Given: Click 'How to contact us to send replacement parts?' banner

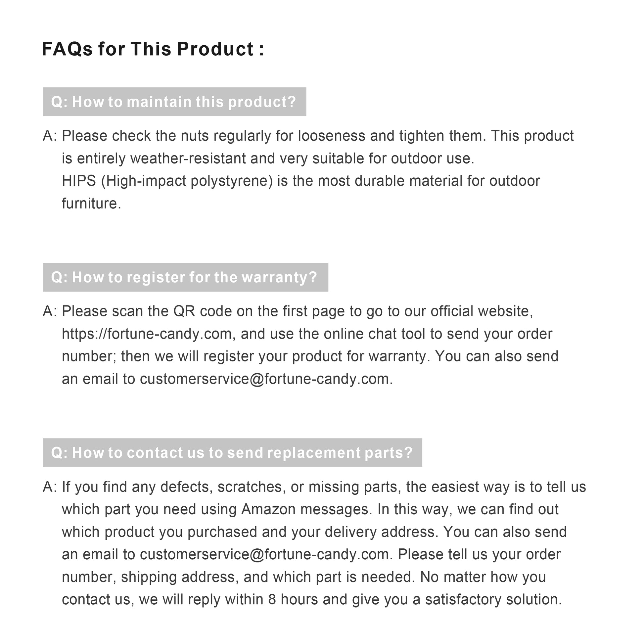Looking at the screenshot, I should point(232,453).
